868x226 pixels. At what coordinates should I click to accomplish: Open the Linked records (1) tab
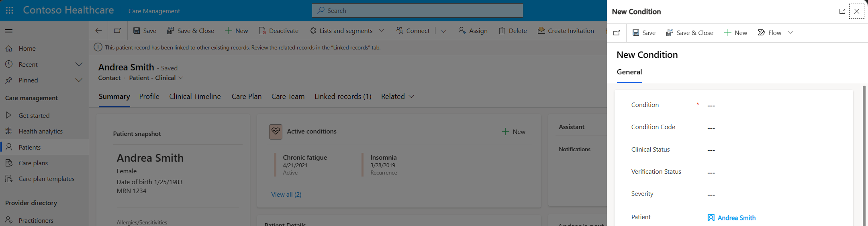[x=343, y=97]
